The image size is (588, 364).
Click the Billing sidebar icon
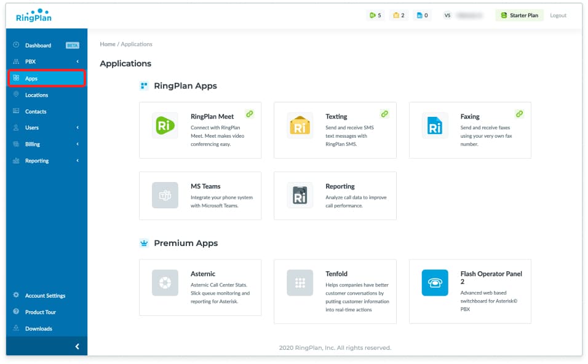tap(16, 144)
